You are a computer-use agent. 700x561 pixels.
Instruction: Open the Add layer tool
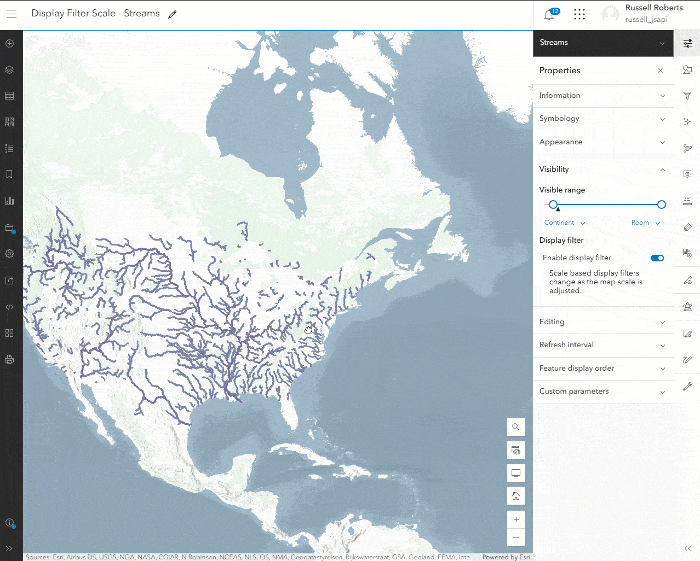(9, 43)
